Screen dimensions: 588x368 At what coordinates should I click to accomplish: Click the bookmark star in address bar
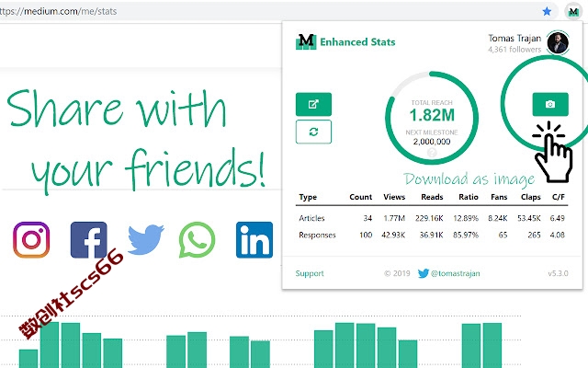(x=547, y=11)
